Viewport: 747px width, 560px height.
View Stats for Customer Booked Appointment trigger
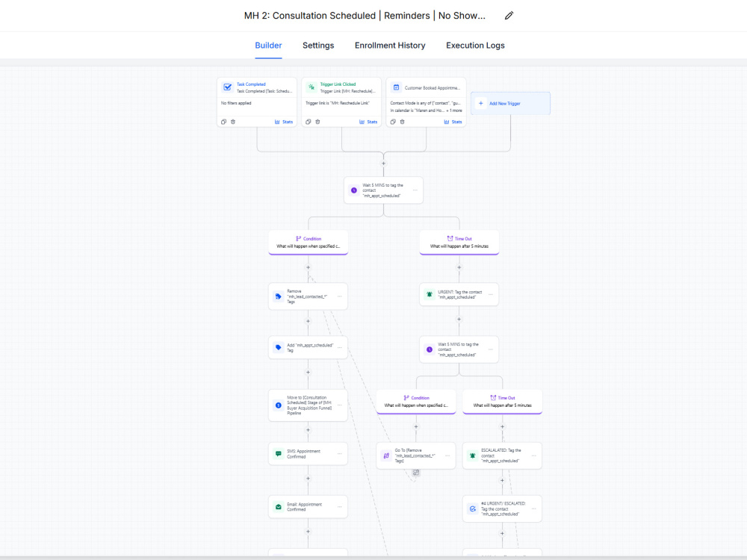pyautogui.click(x=453, y=122)
